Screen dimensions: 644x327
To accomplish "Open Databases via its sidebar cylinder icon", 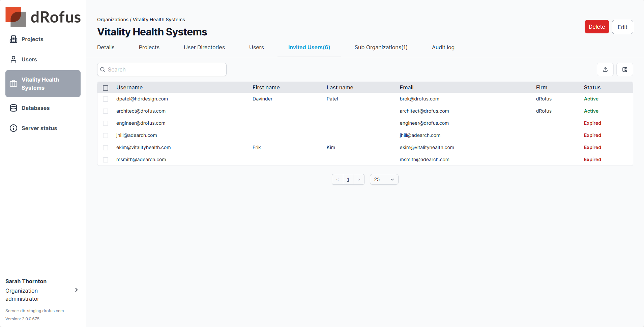I will point(13,108).
